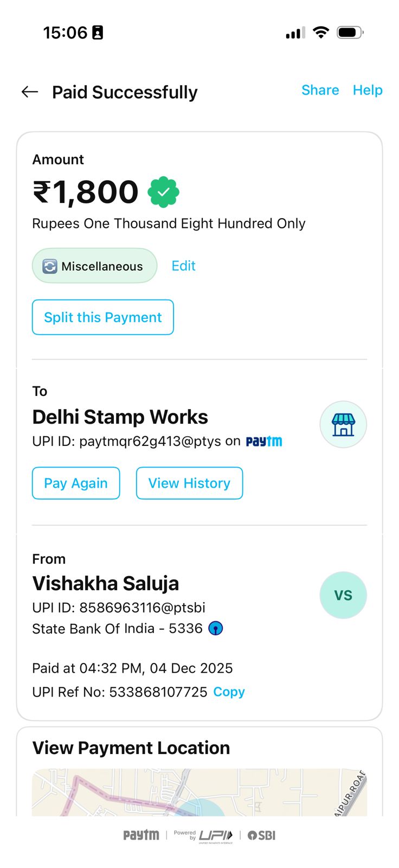Tap Pay Again for Delhi Stamp Works
The image size is (399, 868).
[x=76, y=483]
